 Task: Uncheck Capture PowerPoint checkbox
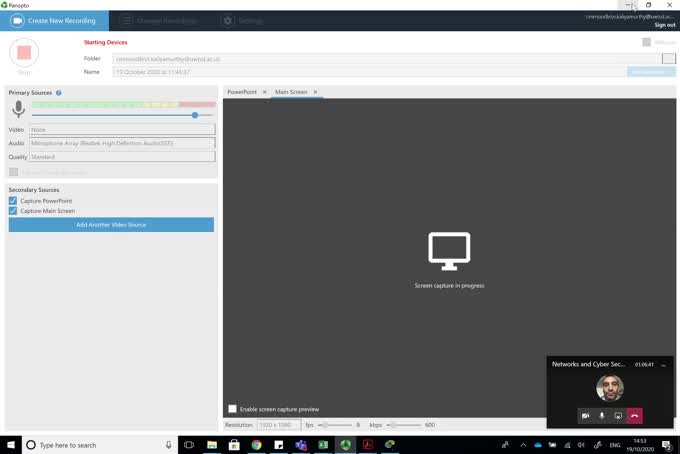point(13,201)
